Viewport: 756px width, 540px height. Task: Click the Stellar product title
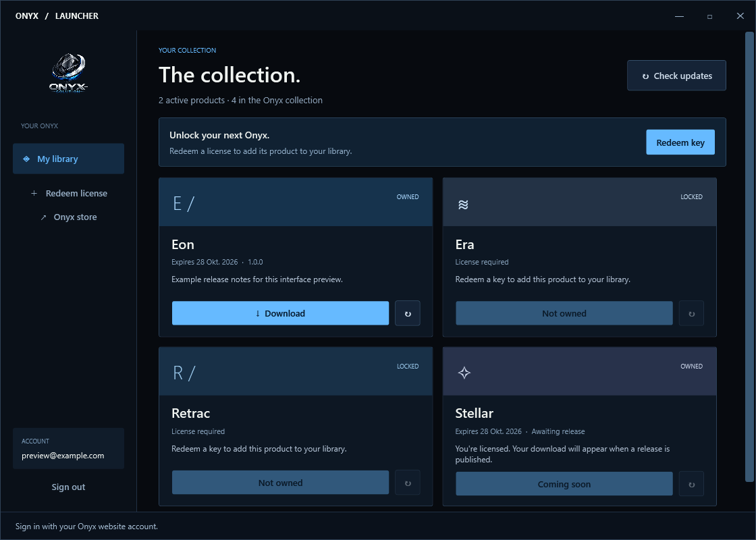tap(475, 413)
